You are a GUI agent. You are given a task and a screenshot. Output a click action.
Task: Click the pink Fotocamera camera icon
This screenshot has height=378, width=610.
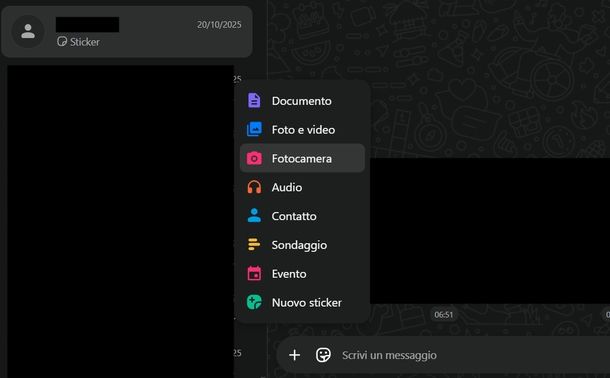pos(254,158)
